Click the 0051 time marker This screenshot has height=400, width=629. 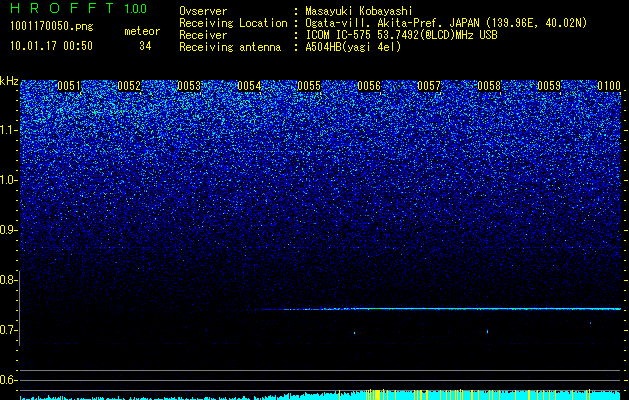click(69, 86)
